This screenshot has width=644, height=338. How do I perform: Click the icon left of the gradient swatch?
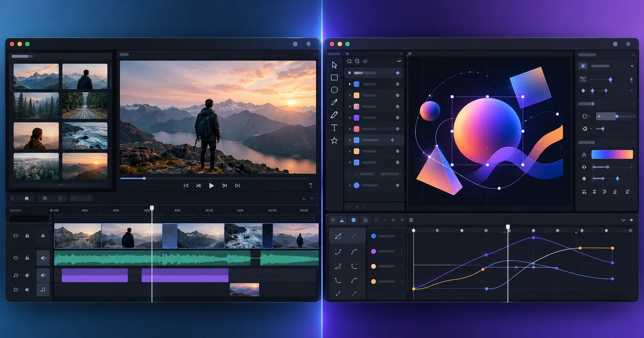pos(584,155)
